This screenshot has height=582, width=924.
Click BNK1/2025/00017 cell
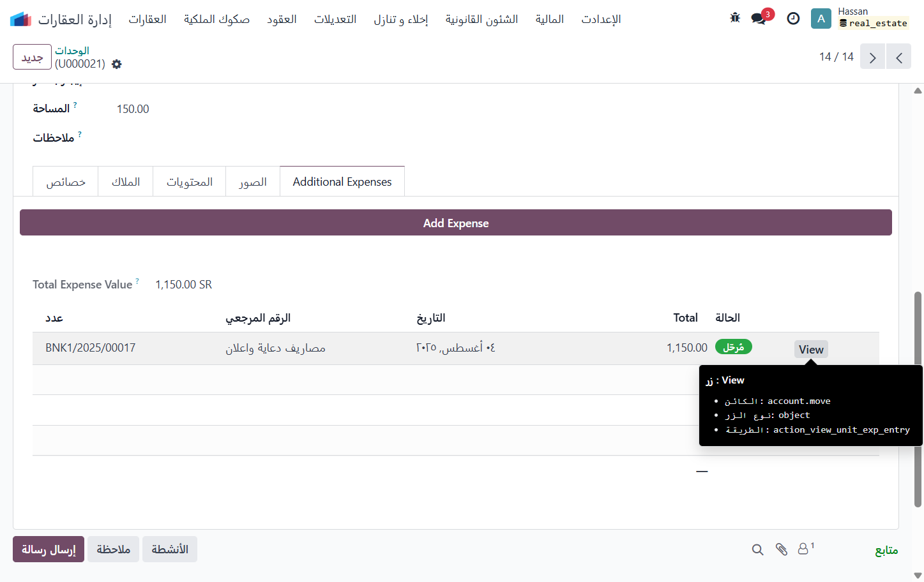[90, 348]
